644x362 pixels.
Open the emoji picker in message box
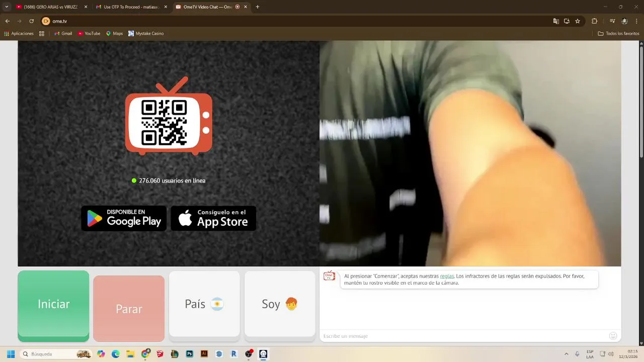tap(613, 336)
